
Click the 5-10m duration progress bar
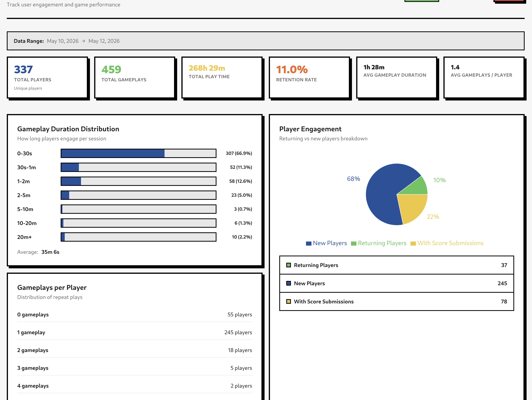(x=138, y=209)
